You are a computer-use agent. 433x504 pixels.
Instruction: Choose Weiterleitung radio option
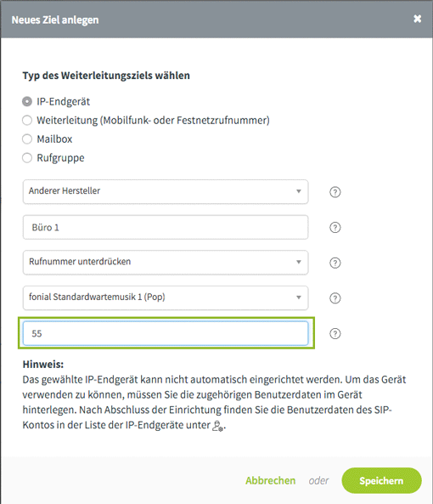(27, 121)
